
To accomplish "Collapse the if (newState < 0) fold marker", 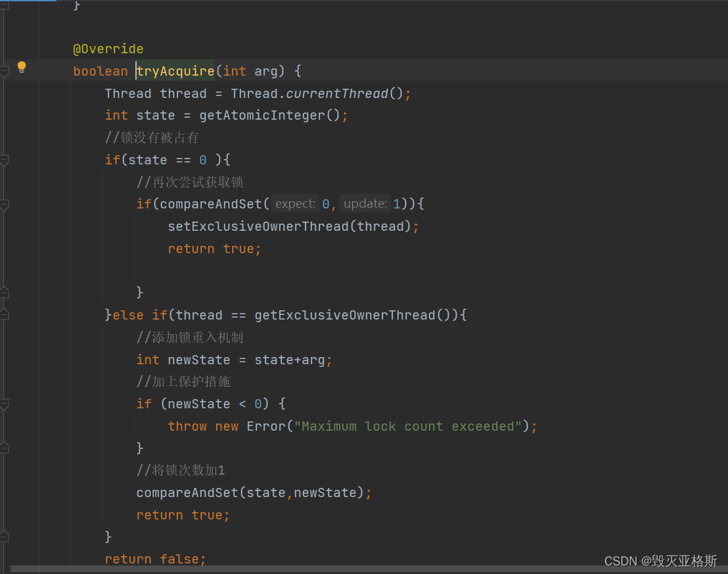I will pyautogui.click(x=4, y=404).
